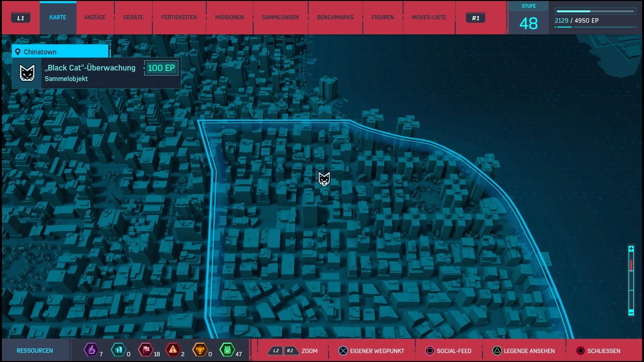Click the research token count 7
This screenshot has height=362, width=644.
101,354
